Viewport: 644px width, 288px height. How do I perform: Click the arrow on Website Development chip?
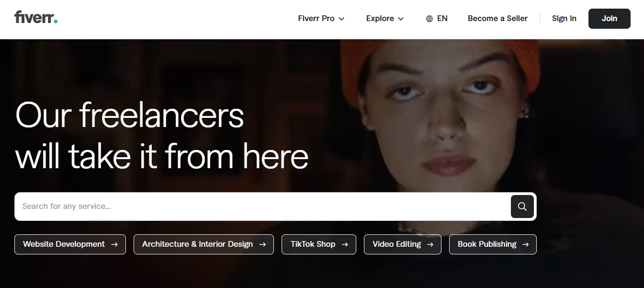114,244
